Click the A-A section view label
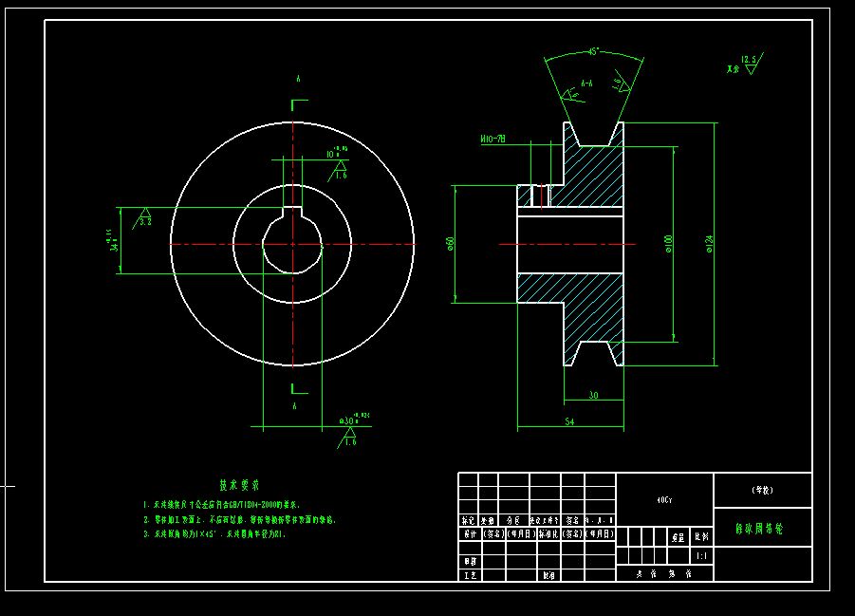The width and height of the screenshot is (855, 616). 586,84
